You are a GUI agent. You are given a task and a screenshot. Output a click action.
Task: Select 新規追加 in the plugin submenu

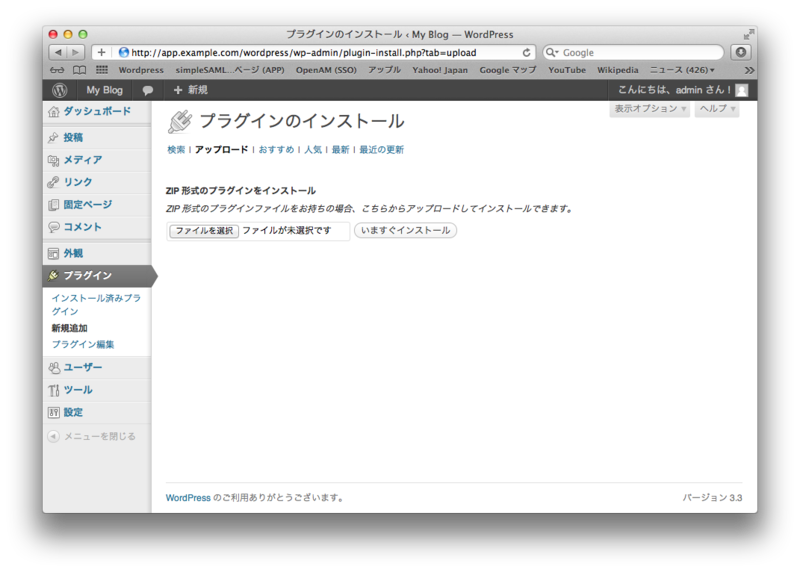tap(69, 328)
